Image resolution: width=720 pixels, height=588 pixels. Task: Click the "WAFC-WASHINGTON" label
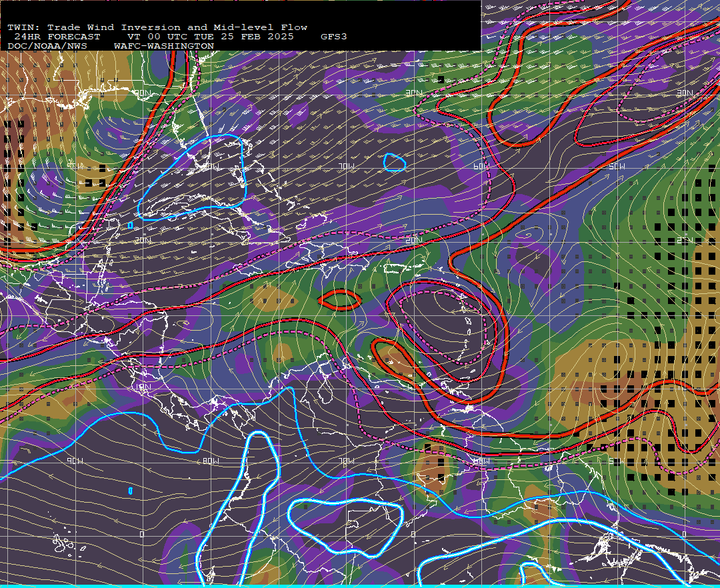pyautogui.click(x=164, y=47)
